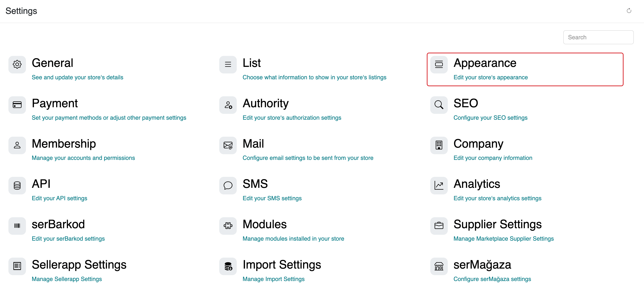Image resolution: width=644 pixels, height=300 pixels.
Task: Open Membership settings title
Action: click(x=64, y=144)
